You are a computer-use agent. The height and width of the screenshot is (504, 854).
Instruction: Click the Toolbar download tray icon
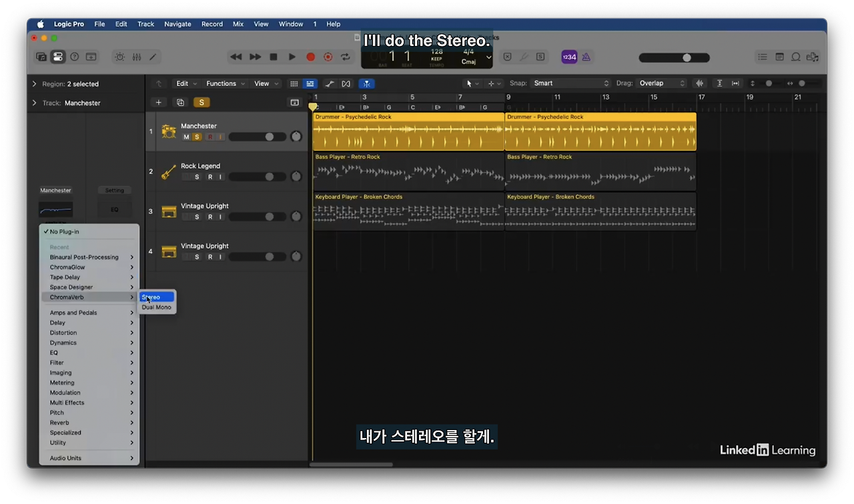point(91,57)
